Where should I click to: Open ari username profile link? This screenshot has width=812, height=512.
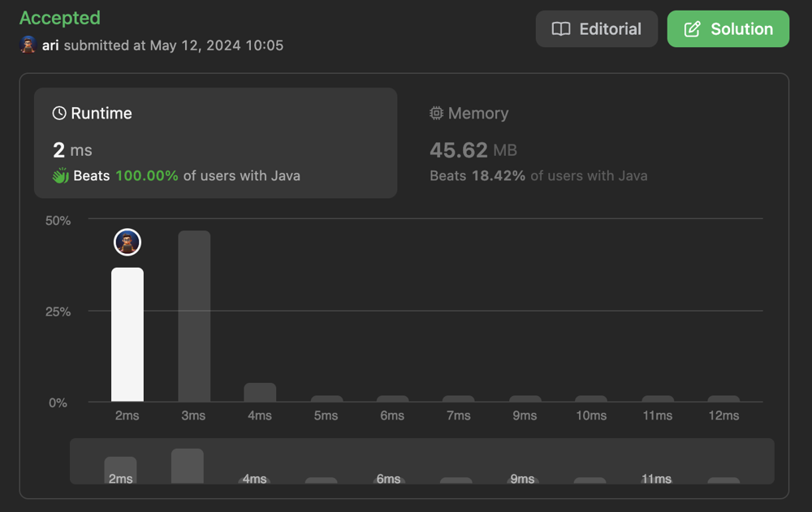pos(50,45)
